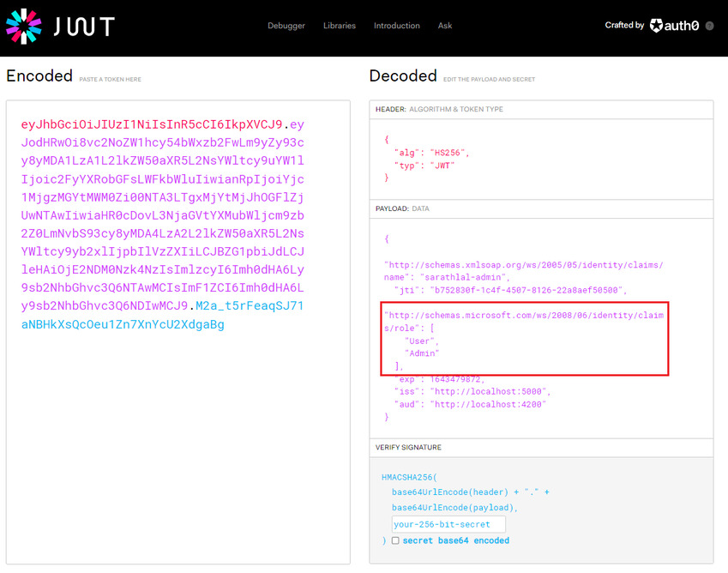
Task: Open the Libraries navigation item
Action: (x=340, y=26)
